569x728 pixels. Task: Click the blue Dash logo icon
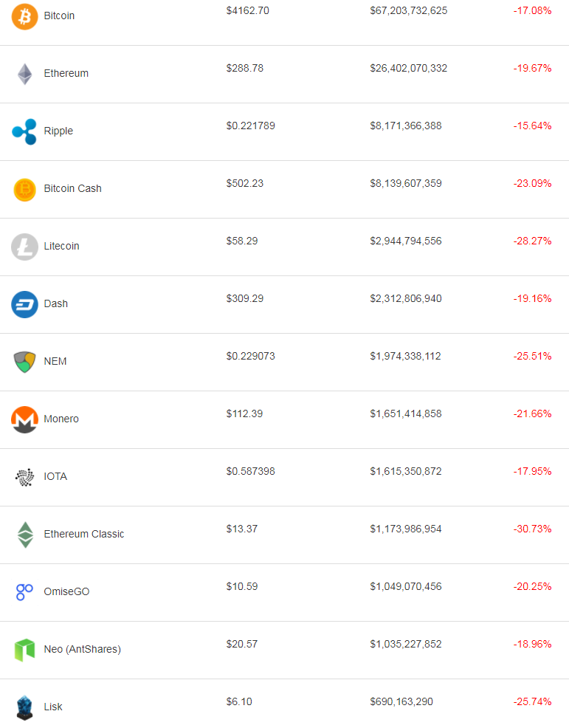tap(24, 304)
